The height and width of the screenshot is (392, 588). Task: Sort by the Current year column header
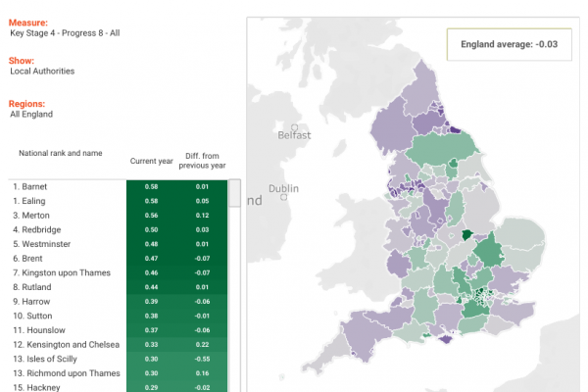151,161
